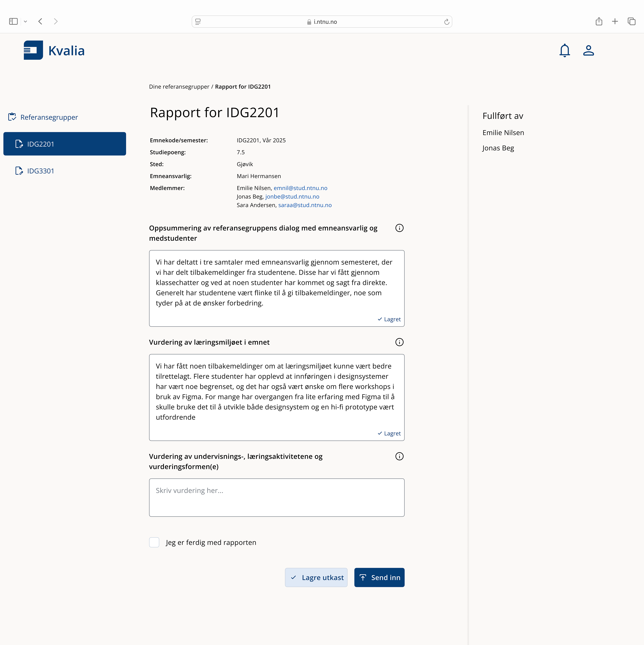Check "Jeg er ferdig med rapporten"
The image size is (644, 645).
tap(154, 543)
